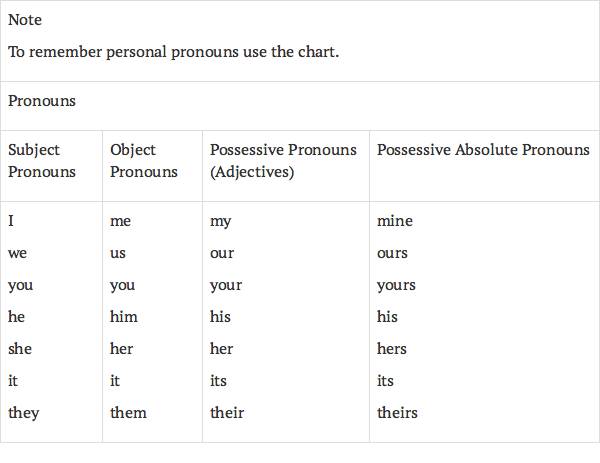Click the subject pronoun "we"
The height and width of the screenshot is (463, 600).
coord(18,253)
